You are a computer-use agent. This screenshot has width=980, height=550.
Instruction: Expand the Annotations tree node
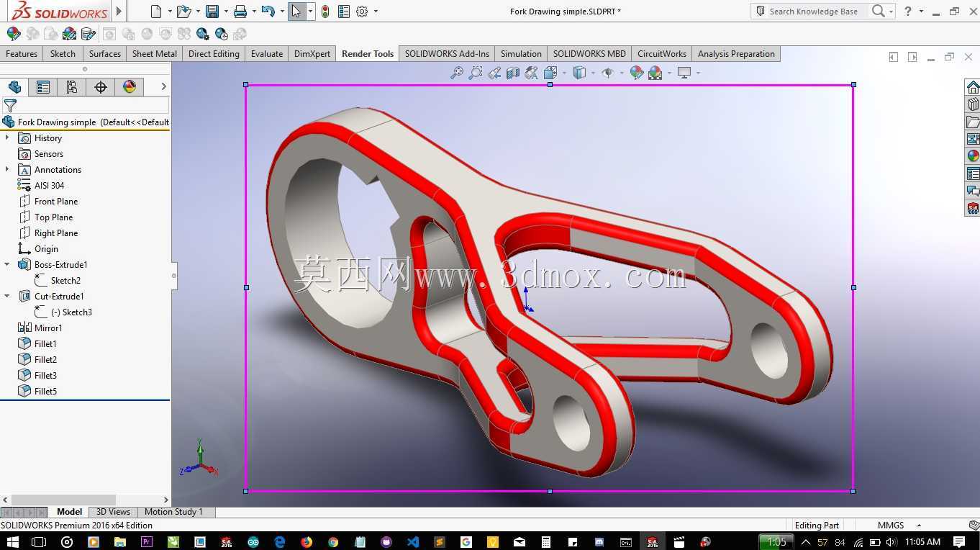tap(7, 169)
